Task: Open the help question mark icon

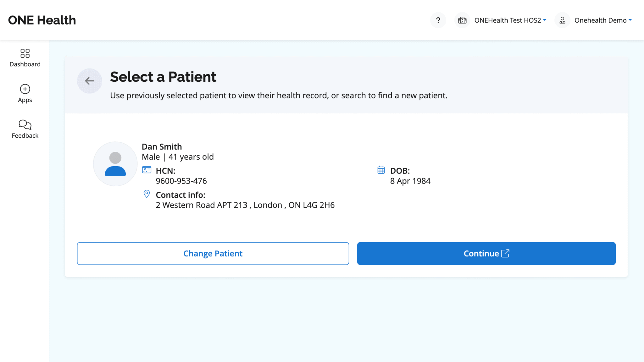Action: click(x=438, y=20)
